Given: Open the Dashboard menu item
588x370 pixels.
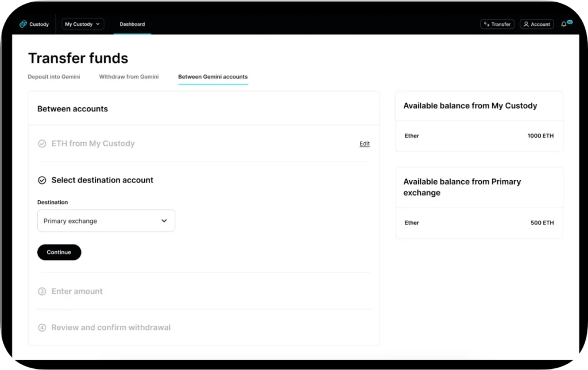Looking at the screenshot, I should point(132,24).
